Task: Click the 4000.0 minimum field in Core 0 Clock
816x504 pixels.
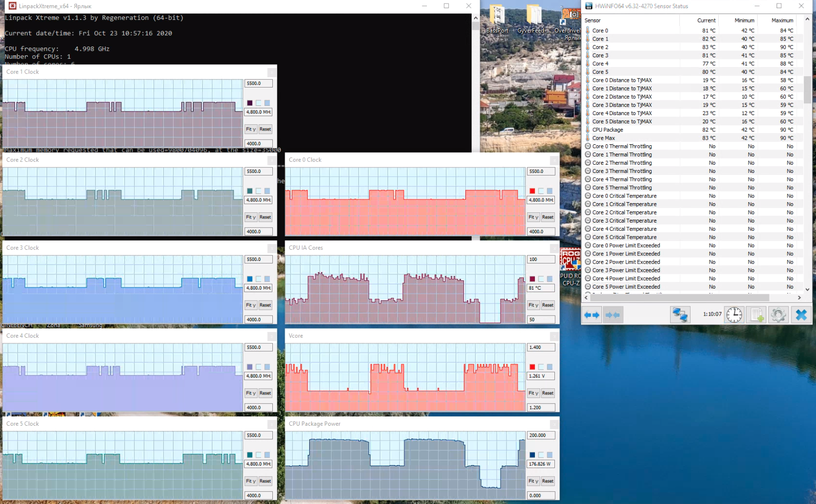Action: 541,232
